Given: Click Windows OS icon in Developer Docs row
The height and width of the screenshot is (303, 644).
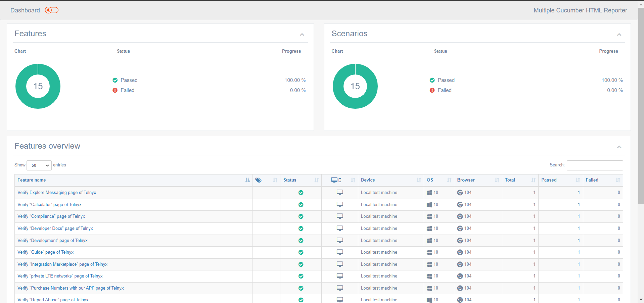Looking at the screenshot, I should [429, 229].
